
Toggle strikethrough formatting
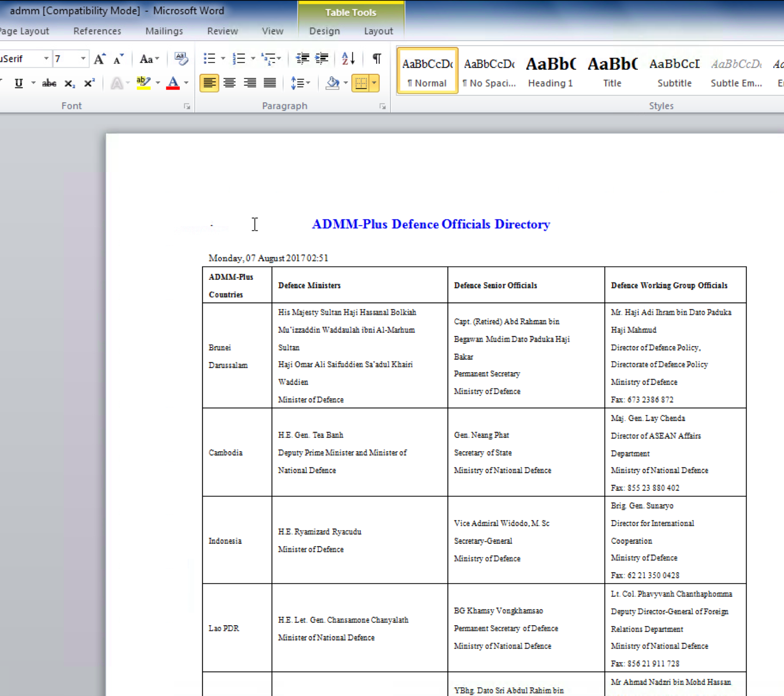[x=49, y=83]
